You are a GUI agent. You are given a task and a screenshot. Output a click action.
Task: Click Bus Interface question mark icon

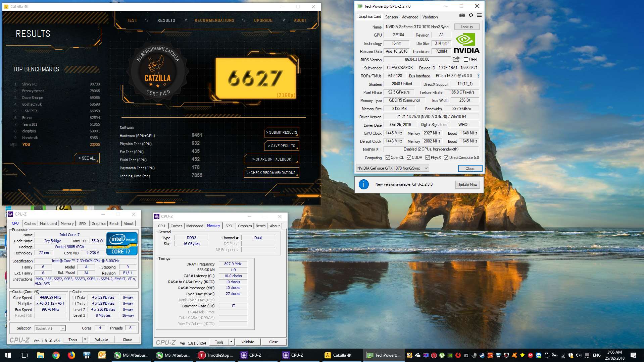(478, 76)
